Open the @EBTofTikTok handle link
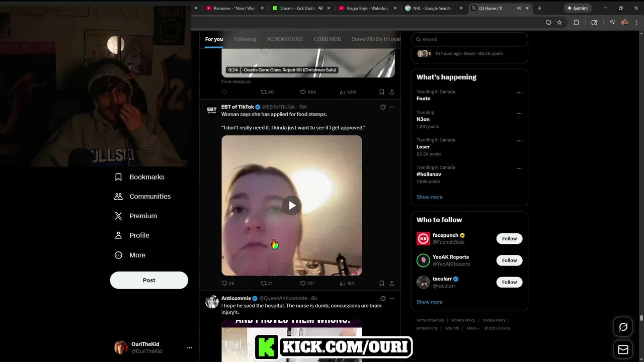The height and width of the screenshot is (362, 644). point(279,107)
